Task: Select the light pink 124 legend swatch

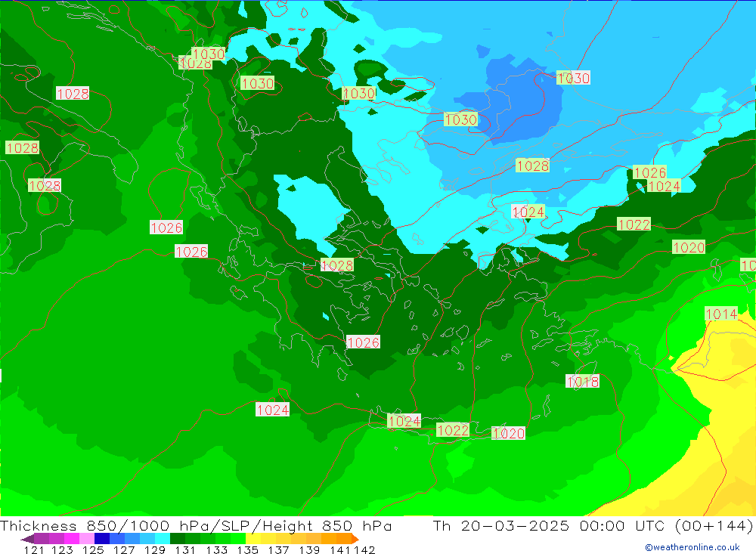Action: pos(87,539)
